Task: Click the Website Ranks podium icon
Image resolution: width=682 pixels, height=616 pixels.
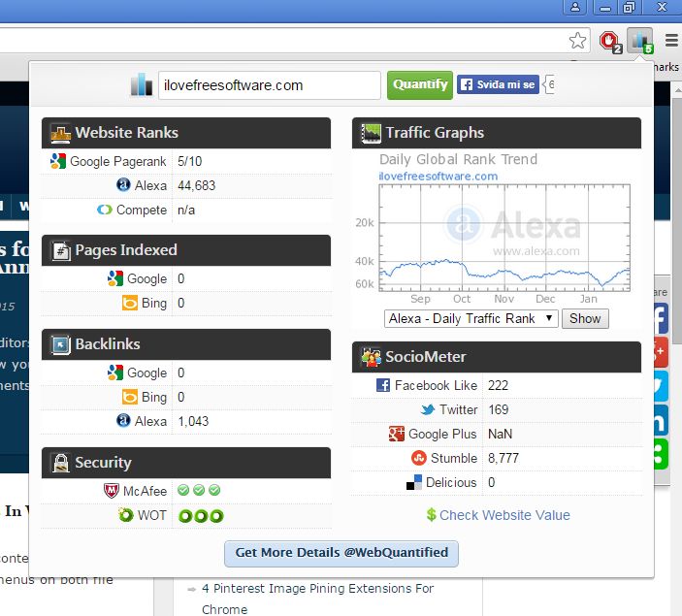Action: pyautogui.click(x=60, y=133)
